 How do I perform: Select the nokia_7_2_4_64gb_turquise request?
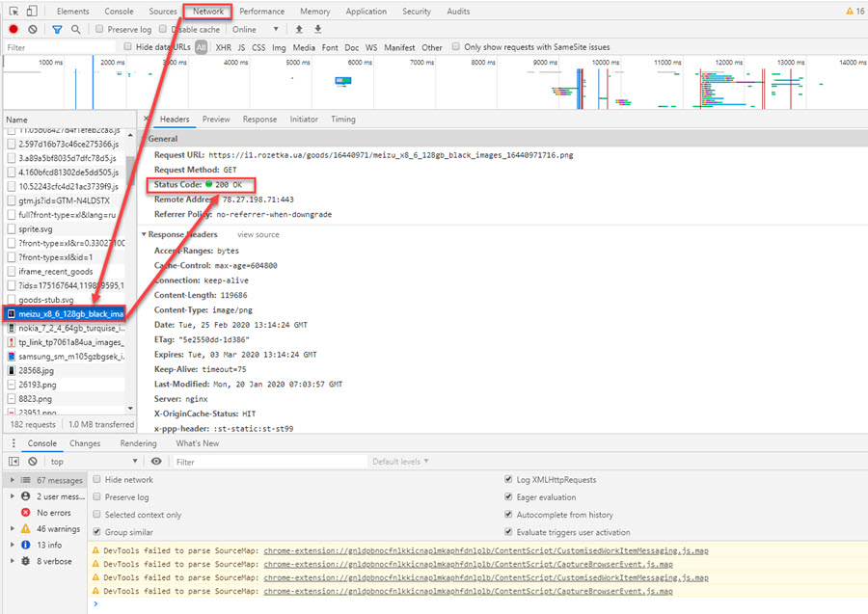click(x=66, y=328)
